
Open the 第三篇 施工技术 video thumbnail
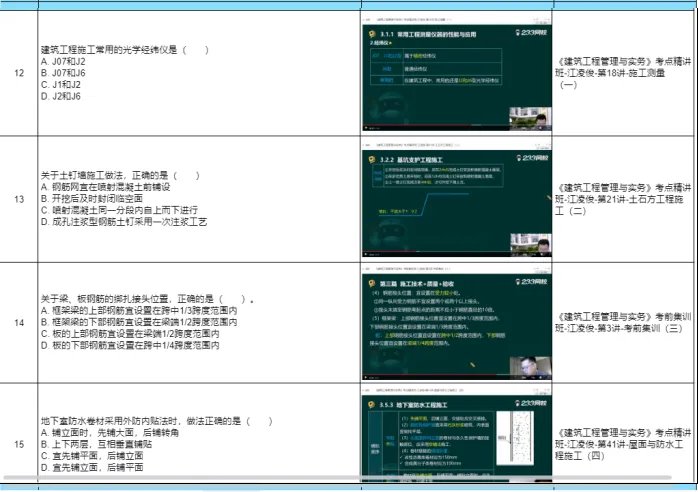(456, 322)
